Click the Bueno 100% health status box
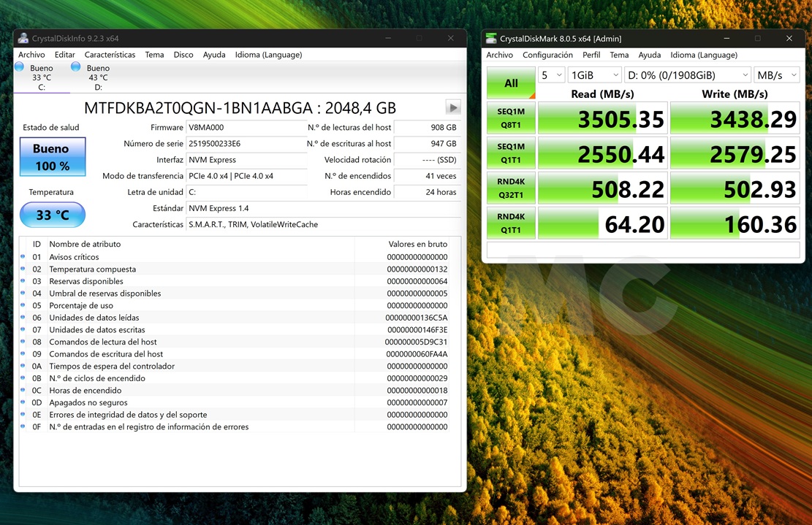 [52, 157]
